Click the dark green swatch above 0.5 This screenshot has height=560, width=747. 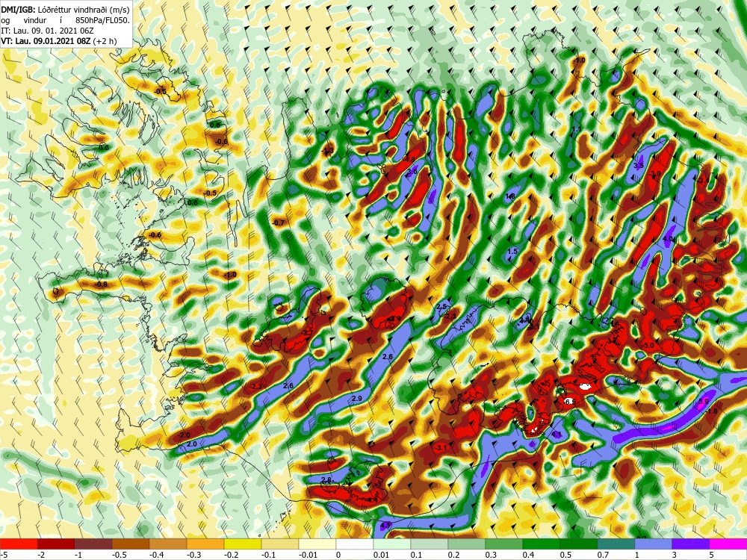pos(579,544)
